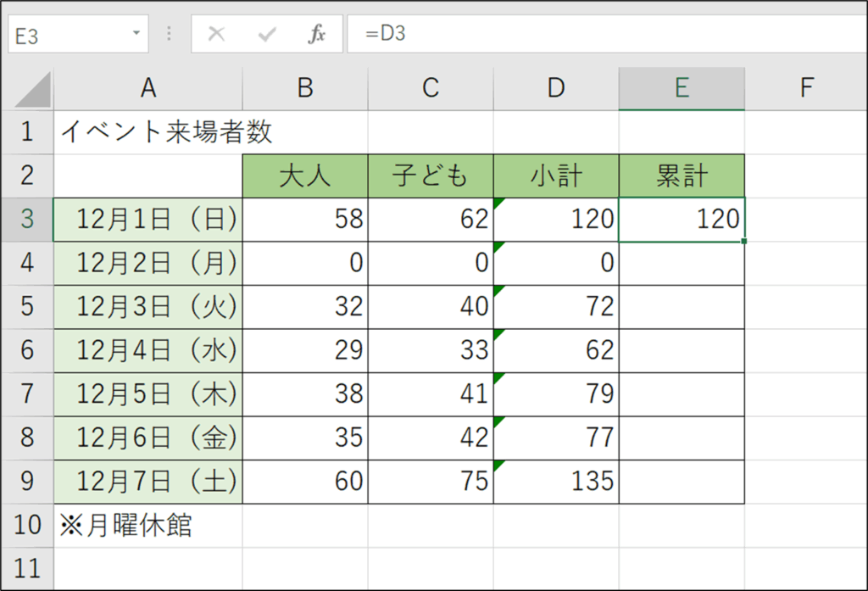The height and width of the screenshot is (591, 868).
Task: Click the 子ども value 75
Action: 431,482
